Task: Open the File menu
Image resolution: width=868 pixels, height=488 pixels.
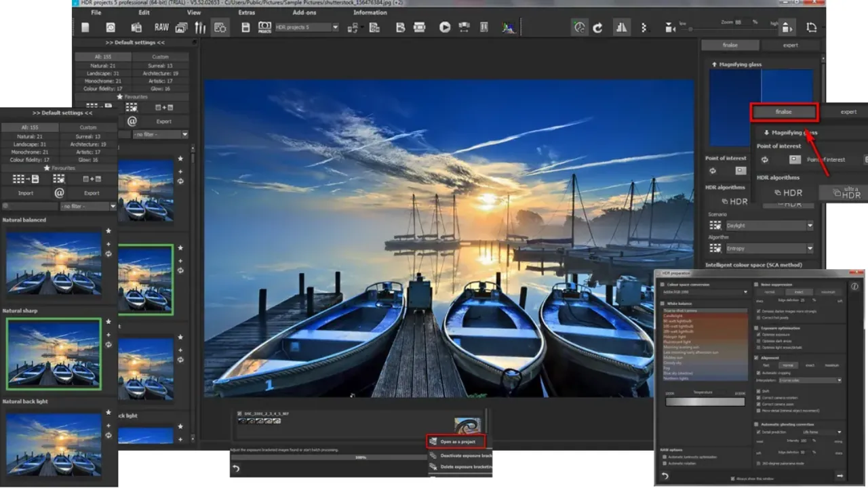Action: 96,12
